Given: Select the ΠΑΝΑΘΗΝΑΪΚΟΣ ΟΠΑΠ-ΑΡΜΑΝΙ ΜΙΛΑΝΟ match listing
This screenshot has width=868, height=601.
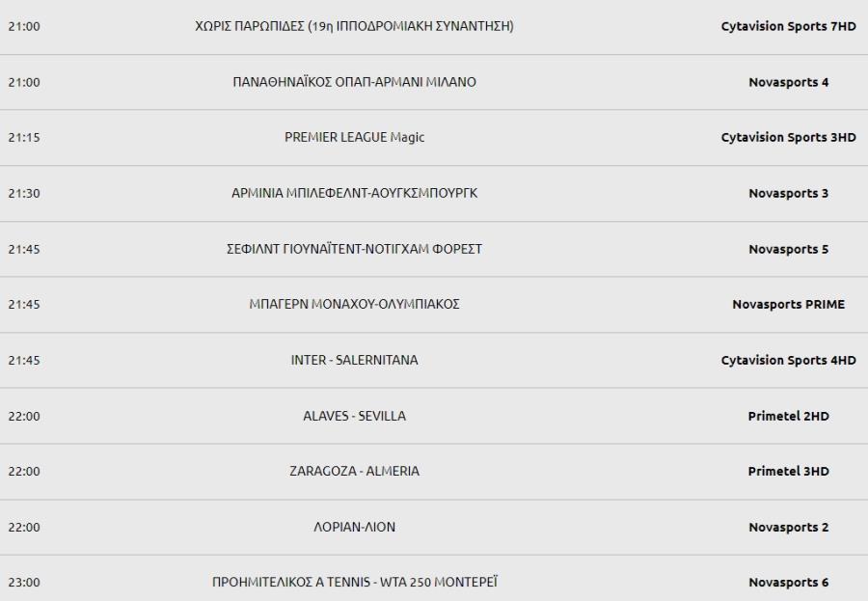Looking at the screenshot, I should tap(354, 82).
